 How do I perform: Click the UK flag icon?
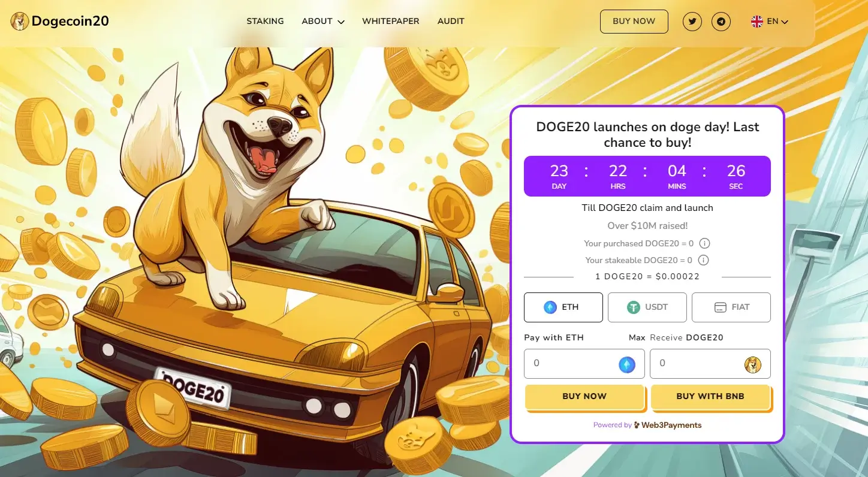click(x=757, y=22)
